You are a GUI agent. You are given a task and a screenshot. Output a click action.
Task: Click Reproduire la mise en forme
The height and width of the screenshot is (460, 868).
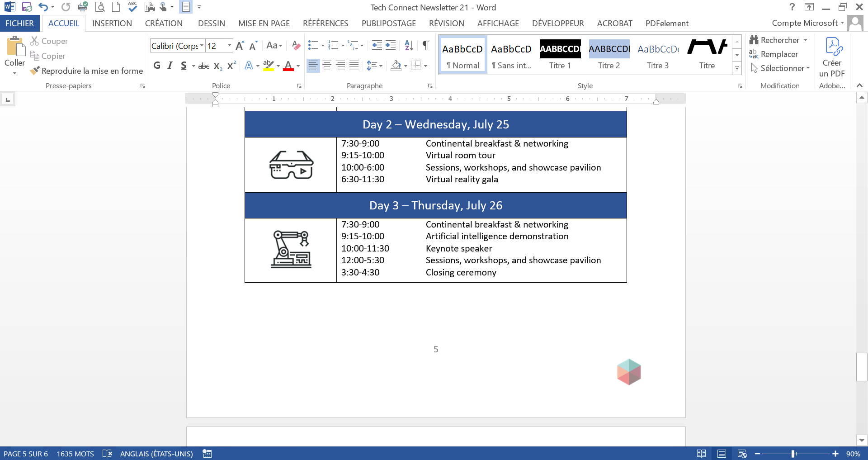point(86,71)
